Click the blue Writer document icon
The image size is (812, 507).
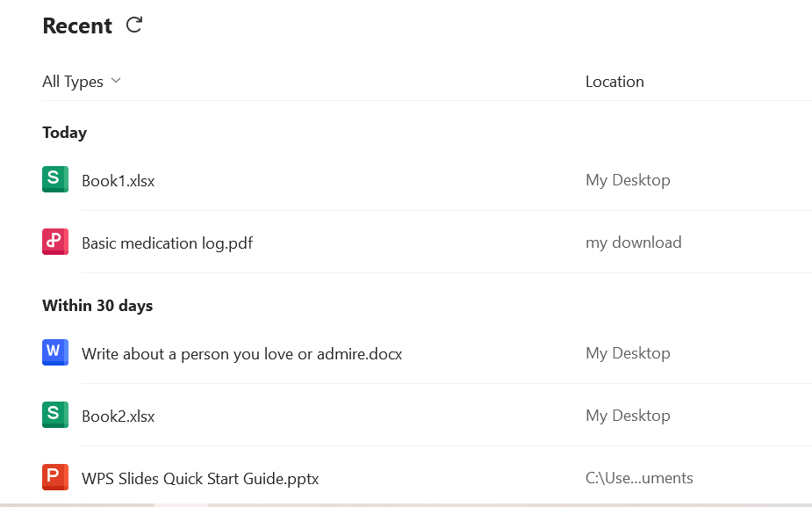click(55, 352)
